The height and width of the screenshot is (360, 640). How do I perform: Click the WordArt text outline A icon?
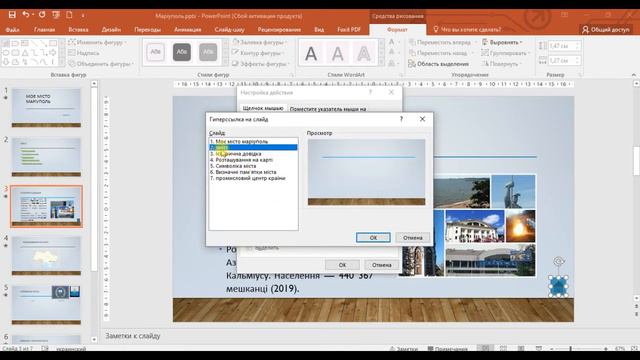pos(392,52)
